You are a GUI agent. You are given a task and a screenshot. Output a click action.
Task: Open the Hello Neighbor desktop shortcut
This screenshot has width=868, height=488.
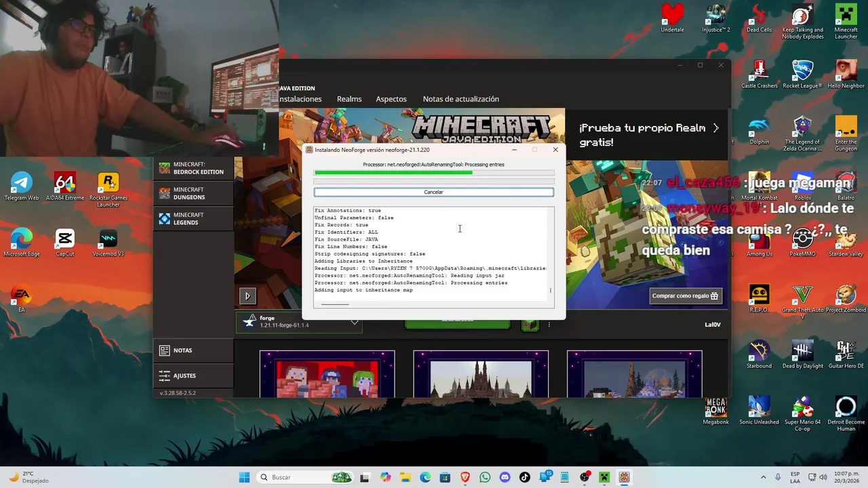tap(846, 75)
